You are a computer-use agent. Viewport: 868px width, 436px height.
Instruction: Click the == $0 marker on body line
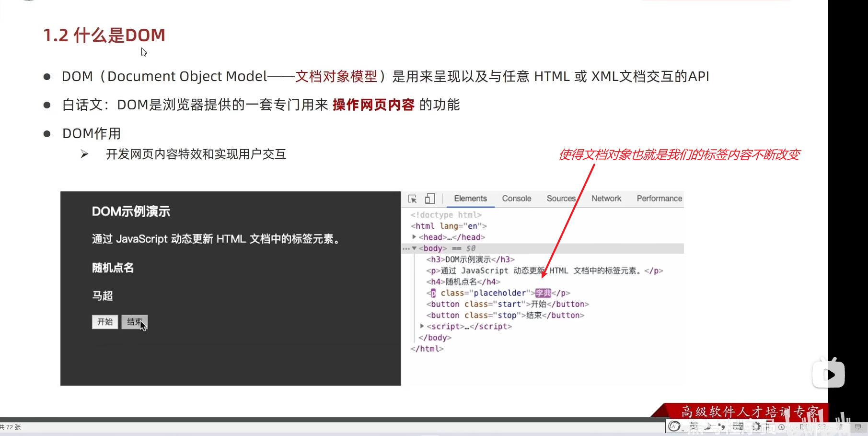click(x=464, y=248)
